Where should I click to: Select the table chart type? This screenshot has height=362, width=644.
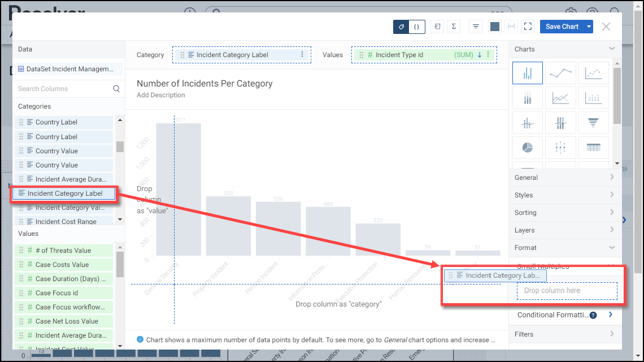593,147
